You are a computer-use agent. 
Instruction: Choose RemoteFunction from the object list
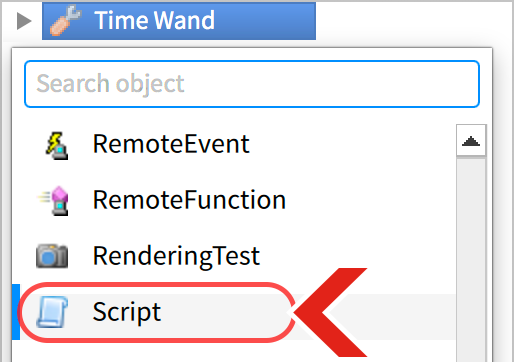coord(189,200)
